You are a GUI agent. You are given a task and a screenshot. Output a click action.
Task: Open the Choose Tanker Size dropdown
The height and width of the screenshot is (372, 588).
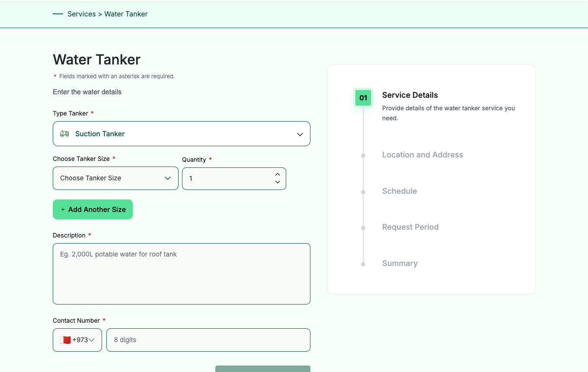pos(115,178)
